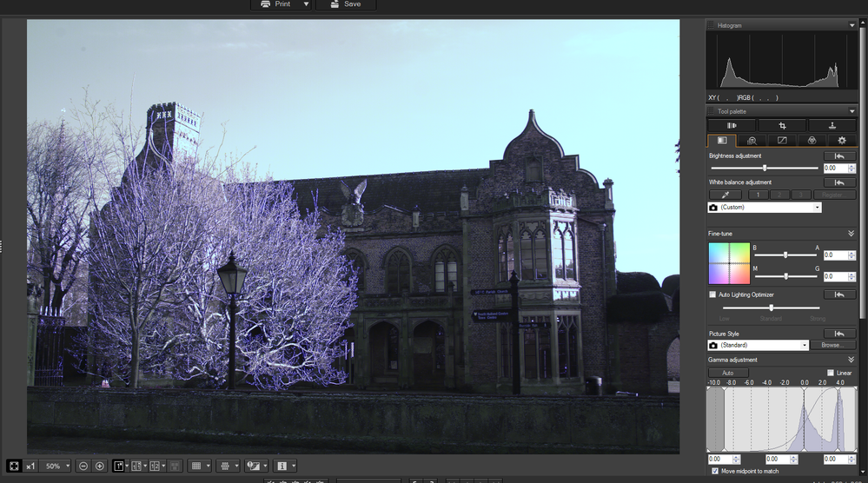868x483 pixels.
Task: Click the Brightness value input field
Action: (835, 169)
